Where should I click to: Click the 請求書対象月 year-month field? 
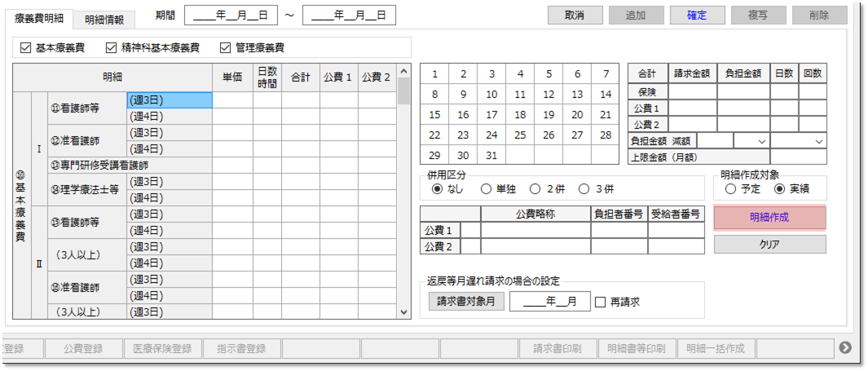[549, 302]
